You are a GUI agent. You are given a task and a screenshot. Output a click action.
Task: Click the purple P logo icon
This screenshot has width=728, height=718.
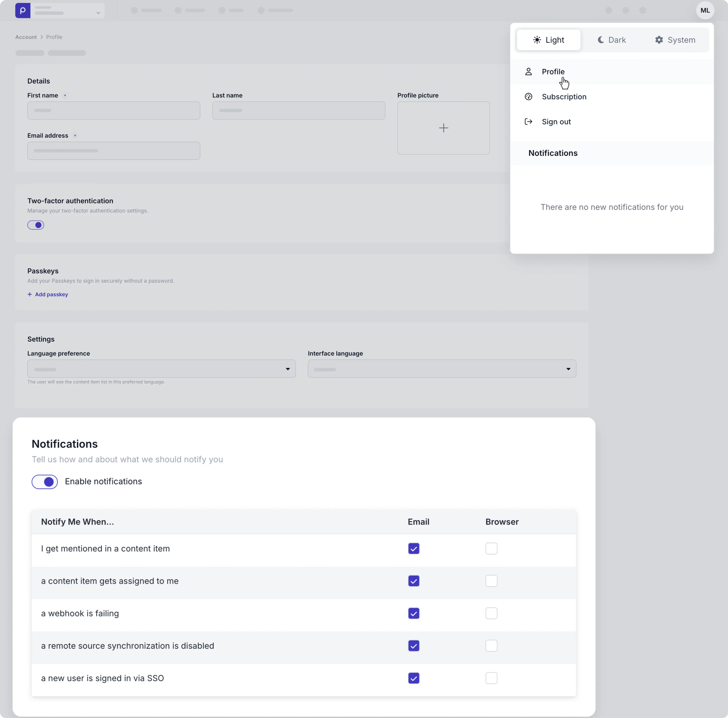[23, 11]
